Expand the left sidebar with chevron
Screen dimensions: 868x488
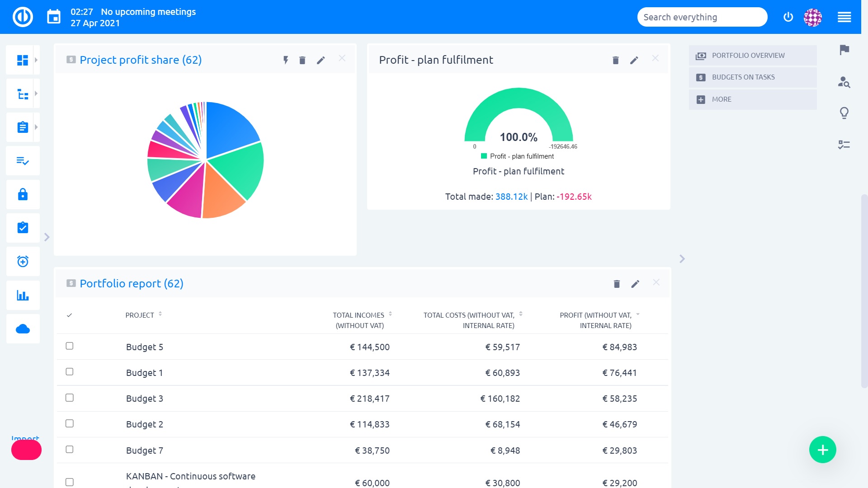click(x=47, y=237)
